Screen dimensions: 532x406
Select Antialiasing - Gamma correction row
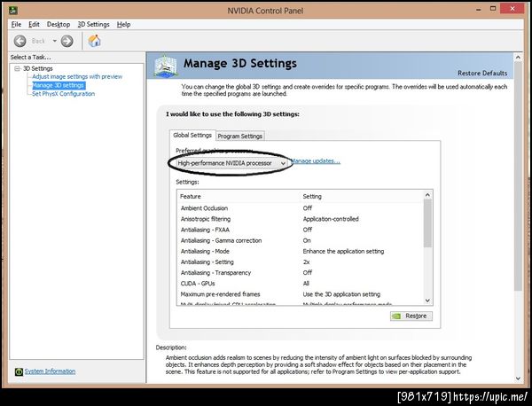[x=301, y=240]
